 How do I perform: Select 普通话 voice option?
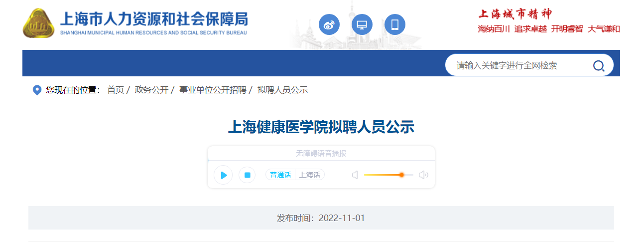[280, 175]
